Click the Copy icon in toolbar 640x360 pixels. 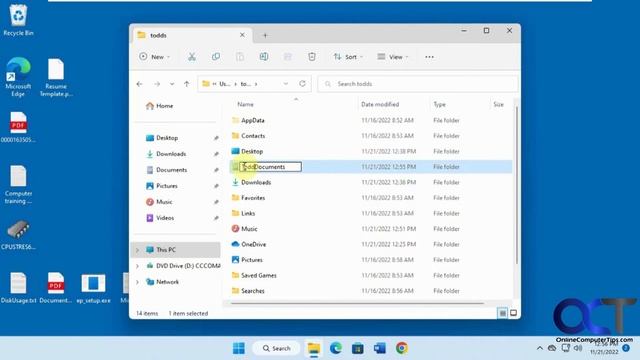click(x=216, y=57)
